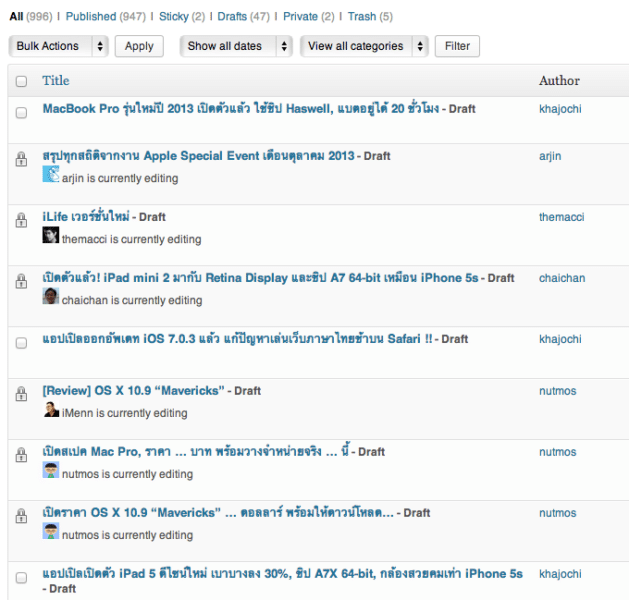629x600 pixels.
Task: Open iPad mini 2 Retina Display draft
Action: [260, 278]
